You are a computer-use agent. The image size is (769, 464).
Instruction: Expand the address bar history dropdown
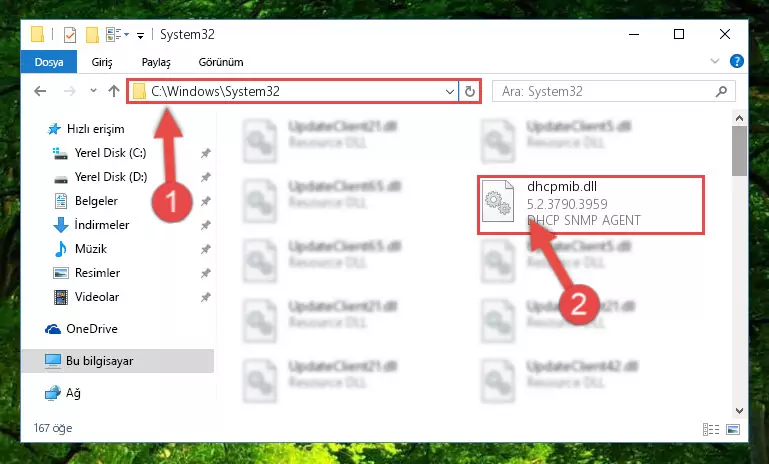[449, 91]
